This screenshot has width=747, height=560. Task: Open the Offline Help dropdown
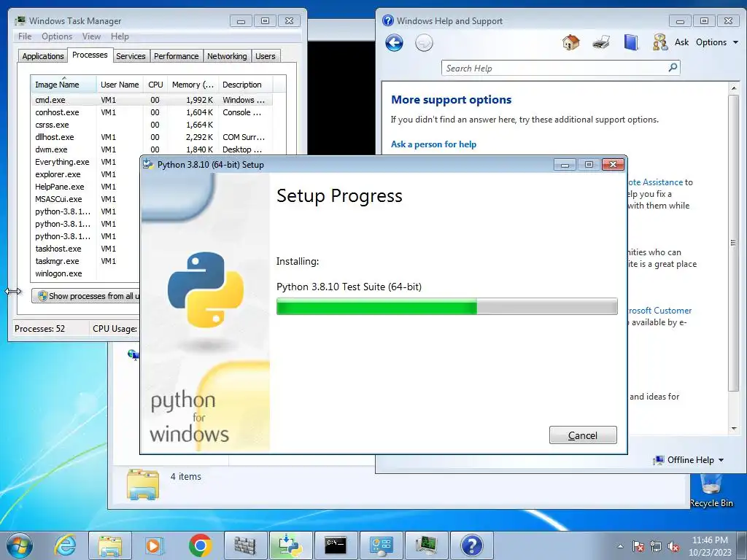(689, 460)
